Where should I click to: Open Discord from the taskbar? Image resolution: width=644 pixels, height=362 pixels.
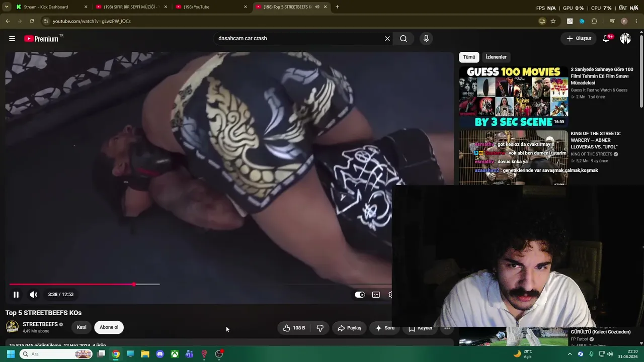click(160, 354)
